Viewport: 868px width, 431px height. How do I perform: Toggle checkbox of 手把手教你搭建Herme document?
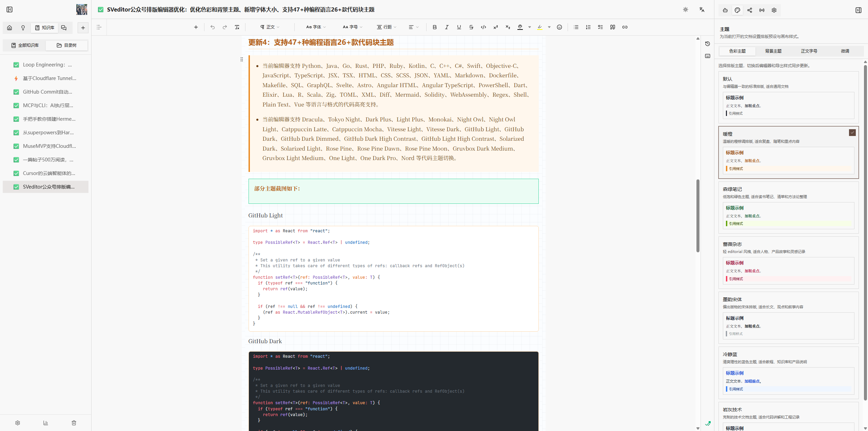(x=16, y=119)
